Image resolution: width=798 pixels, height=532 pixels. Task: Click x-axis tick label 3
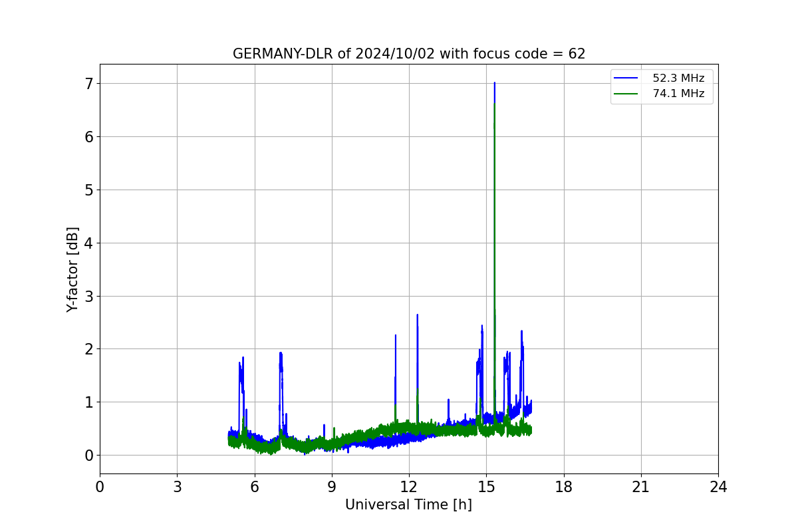click(x=177, y=487)
